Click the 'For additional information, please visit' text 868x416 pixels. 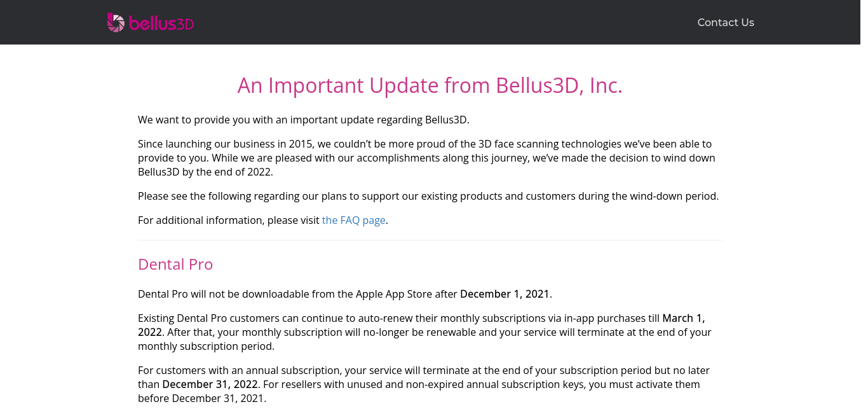tap(229, 220)
